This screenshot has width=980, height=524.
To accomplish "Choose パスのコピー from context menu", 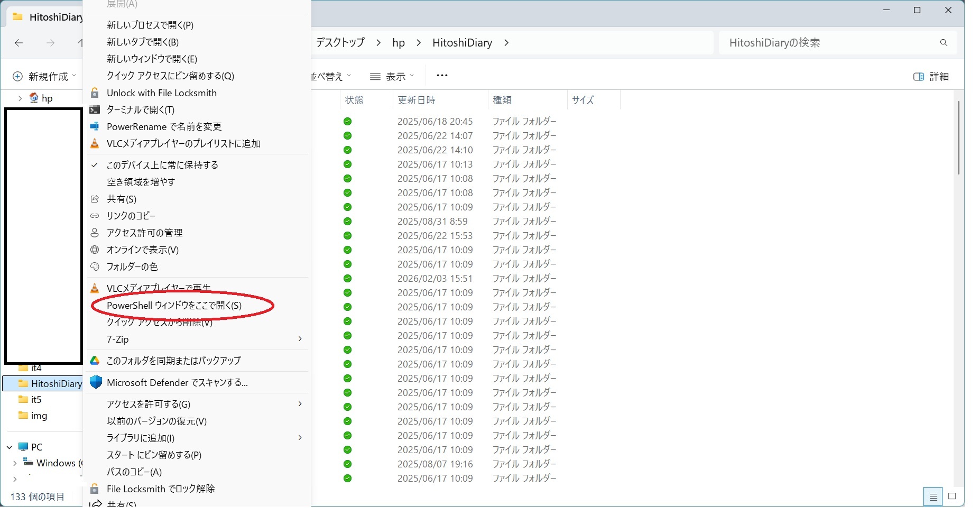I will click(134, 472).
